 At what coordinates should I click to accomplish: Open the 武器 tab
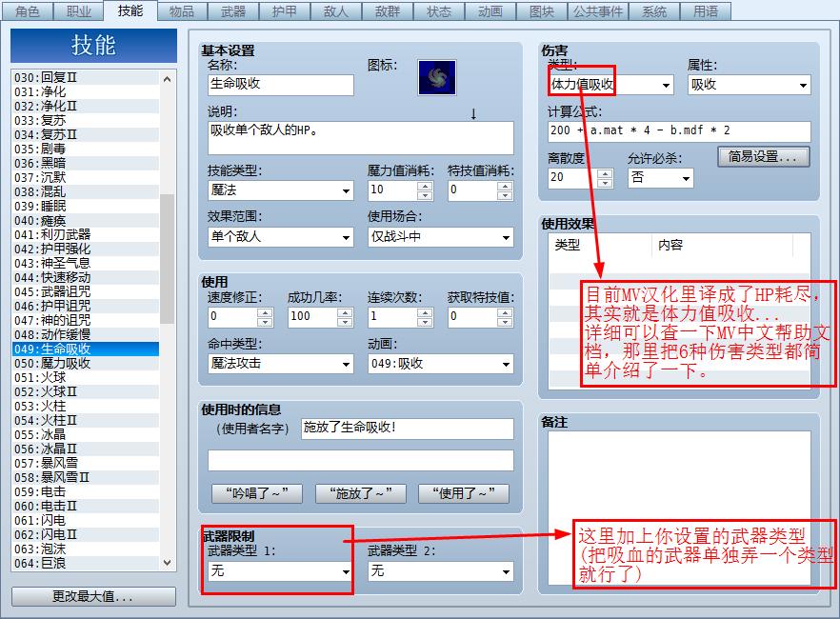click(233, 11)
